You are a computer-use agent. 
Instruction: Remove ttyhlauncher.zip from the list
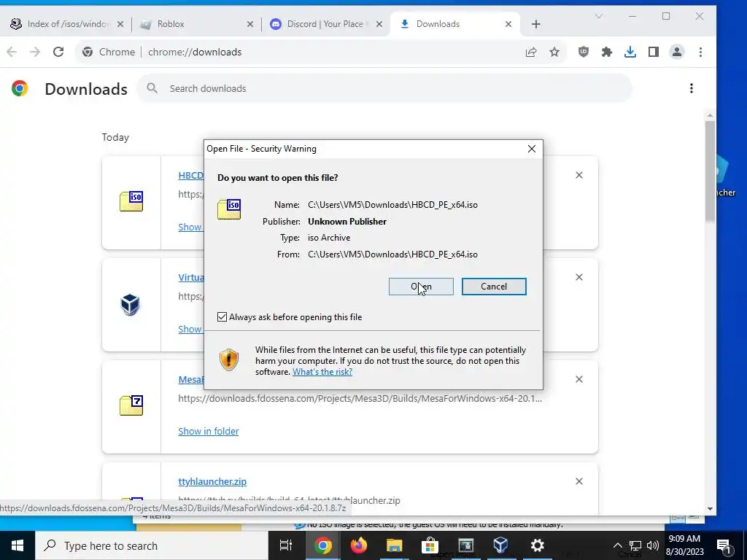click(x=578, y=481)
